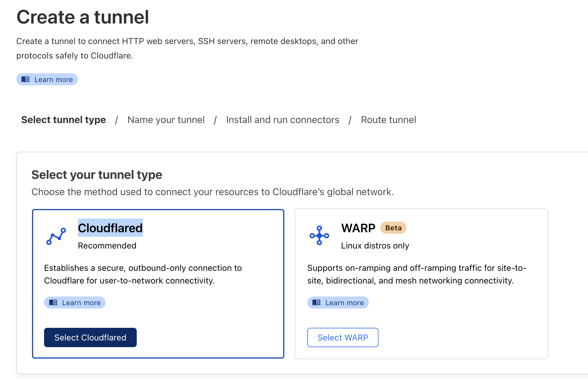Click the Create a tunnel page heading
This screenshot has height=380, width=588.
click(x=83, y=17)
